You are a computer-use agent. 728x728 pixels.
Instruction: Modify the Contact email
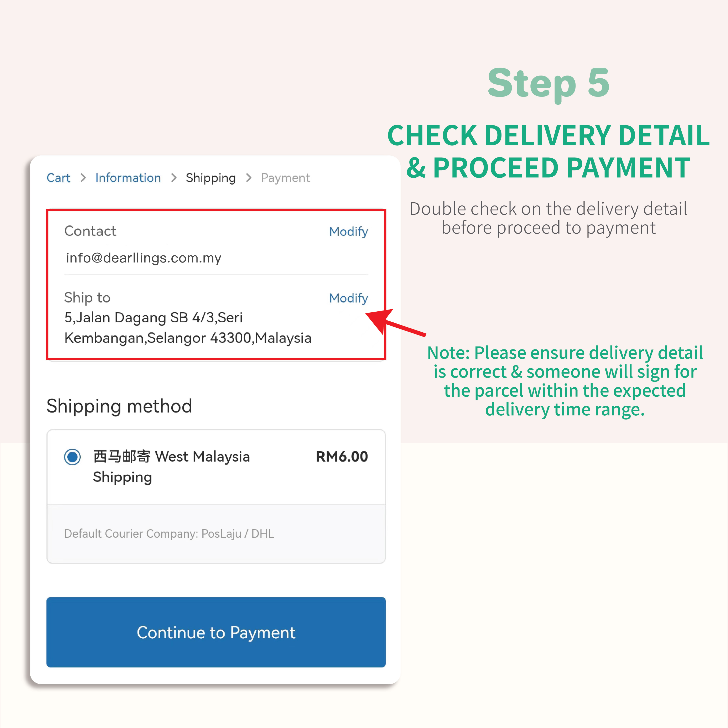click(348, 231)
